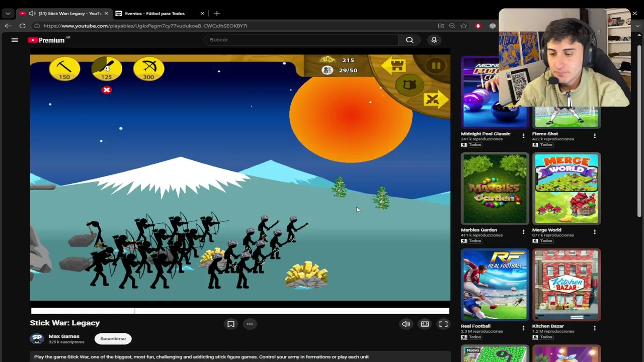Viewport: 644px width, 362px height.
Task: Bookmark this page with the star
Action: pos(463,26)
